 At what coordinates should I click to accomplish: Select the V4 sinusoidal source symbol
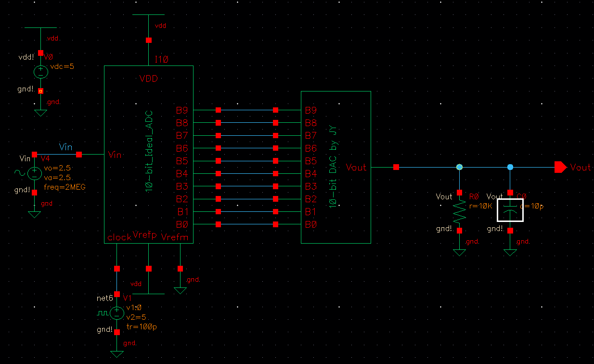[34, 172]
